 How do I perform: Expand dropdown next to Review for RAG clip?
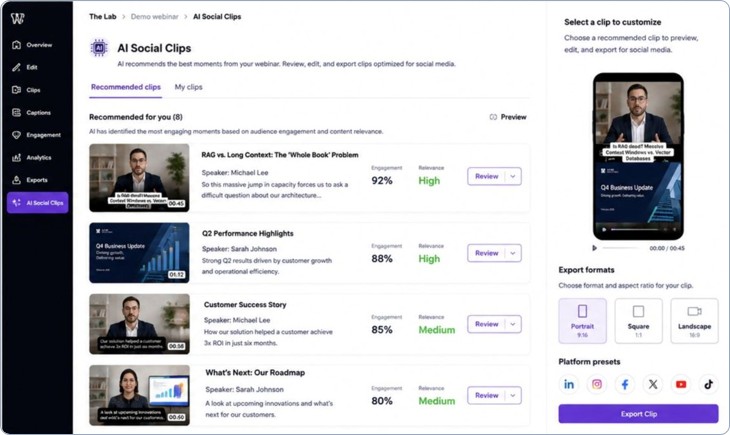tap(513, 177)
